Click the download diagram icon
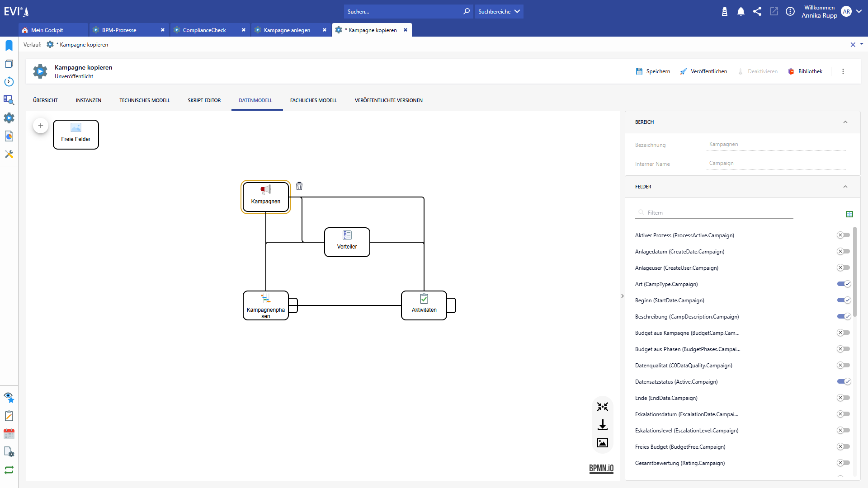This screenshot has width=868, height=488. coord(602,425)
